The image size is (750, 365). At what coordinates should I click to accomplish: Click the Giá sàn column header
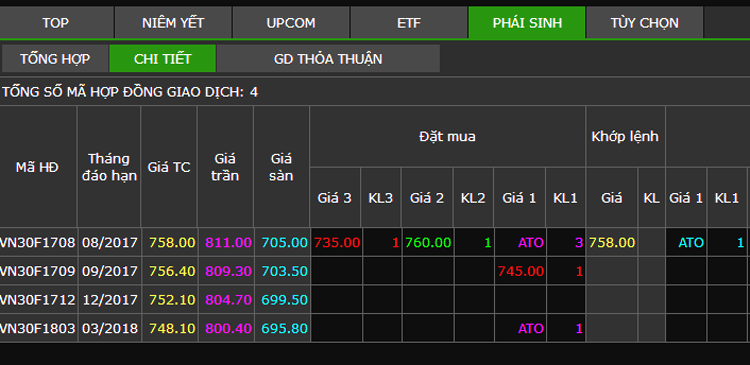(281, 167)
